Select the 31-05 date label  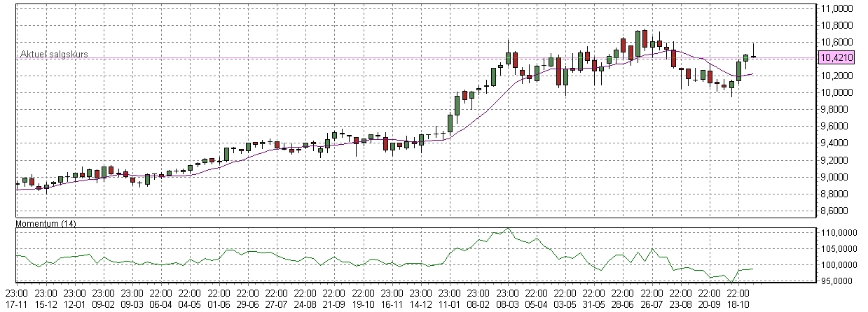click(593, 304)
